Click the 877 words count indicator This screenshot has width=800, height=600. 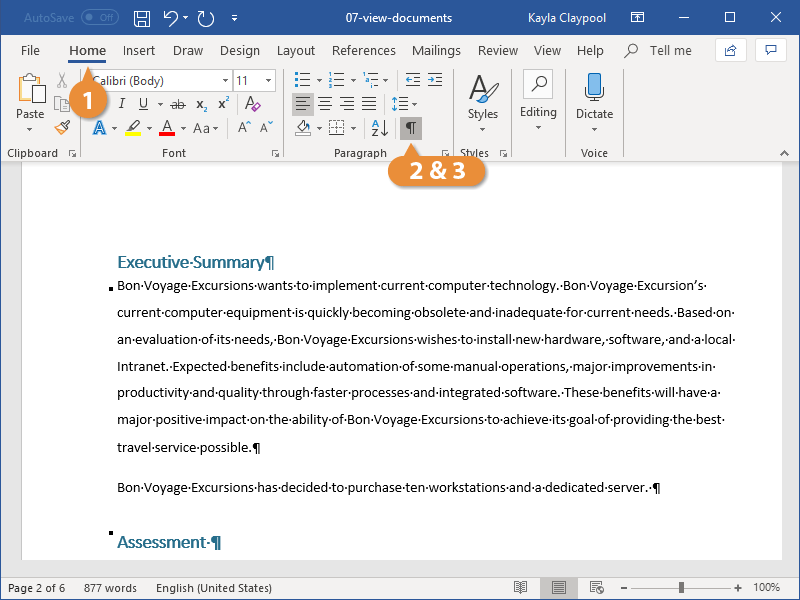coord(111,587)
